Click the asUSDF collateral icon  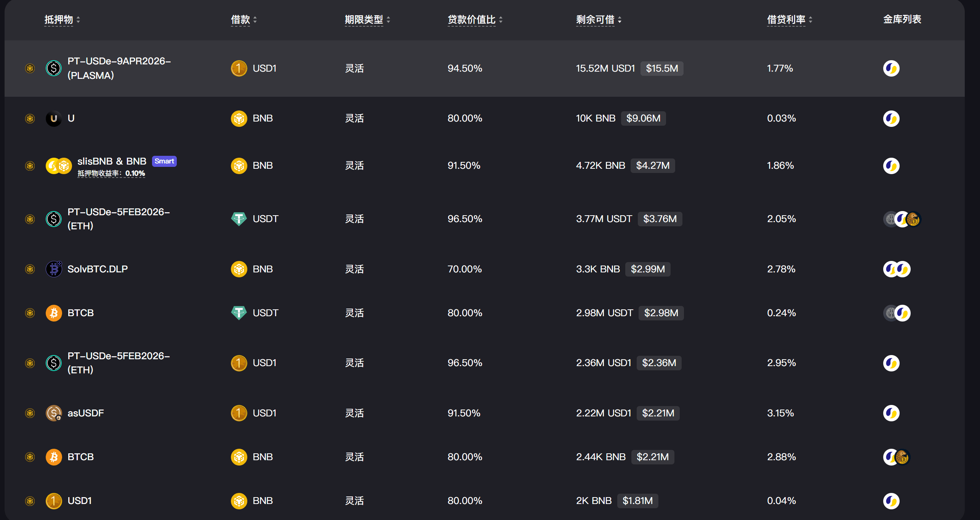pyautogui.click(x=54, y=413)
